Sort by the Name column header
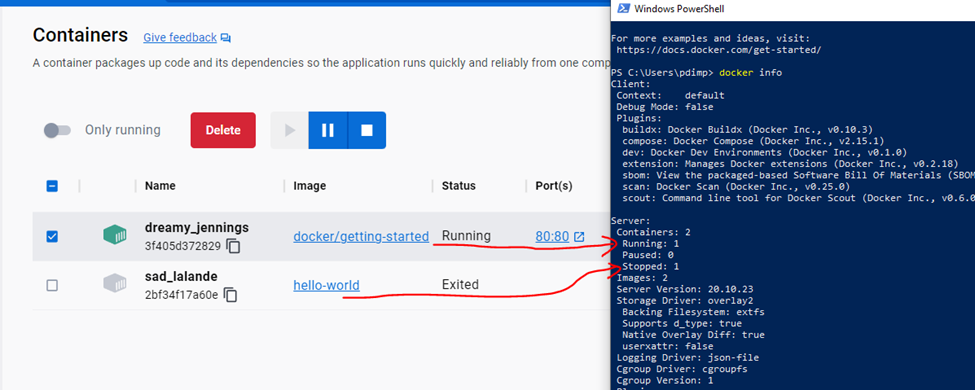The image size is (975, 390). (160, 185)
